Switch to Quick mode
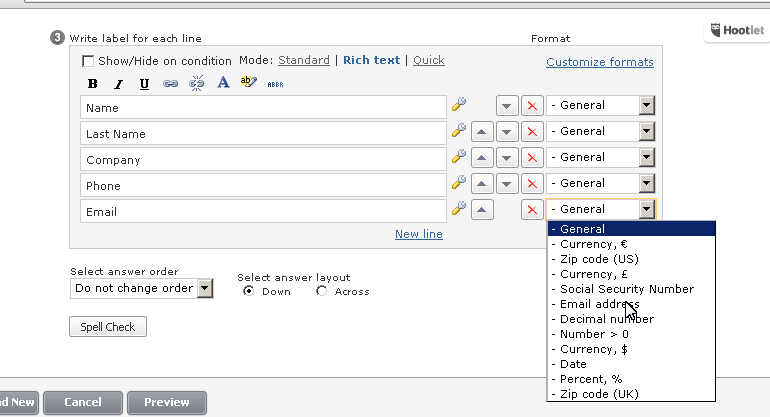 pyautogui.click(x=429, y=60)
